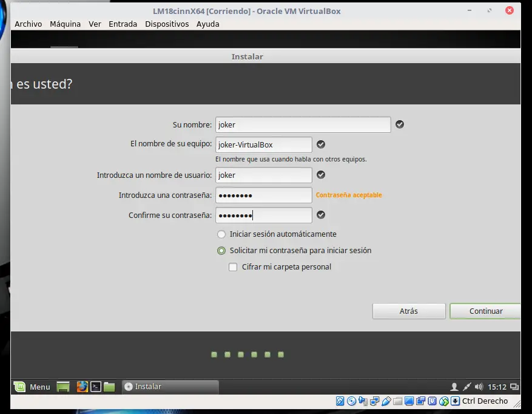The image size is (532, 414).
Task: Click VirtualBox shared folders indicator
Action: click(x=398, y=401)
